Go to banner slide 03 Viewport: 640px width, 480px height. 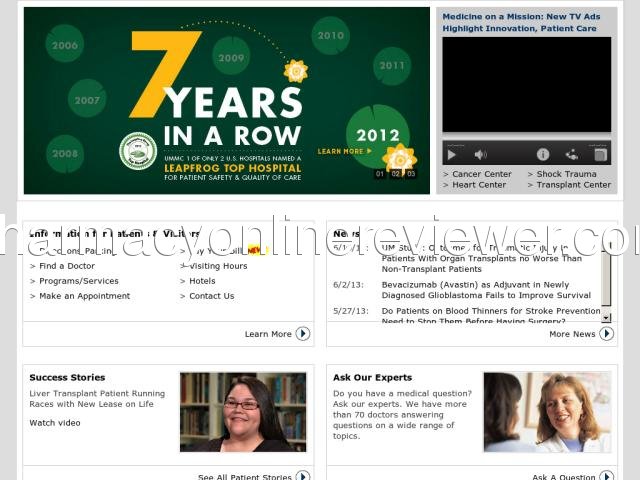(x=411, y=173)
